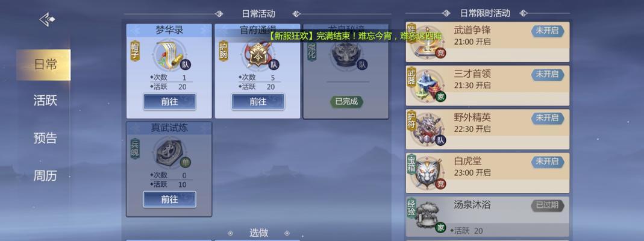This screenshot has height=241, width=644.
Task: Click 前往 under 梦华录
Action: pyautogui.click(x=169, y=101)
